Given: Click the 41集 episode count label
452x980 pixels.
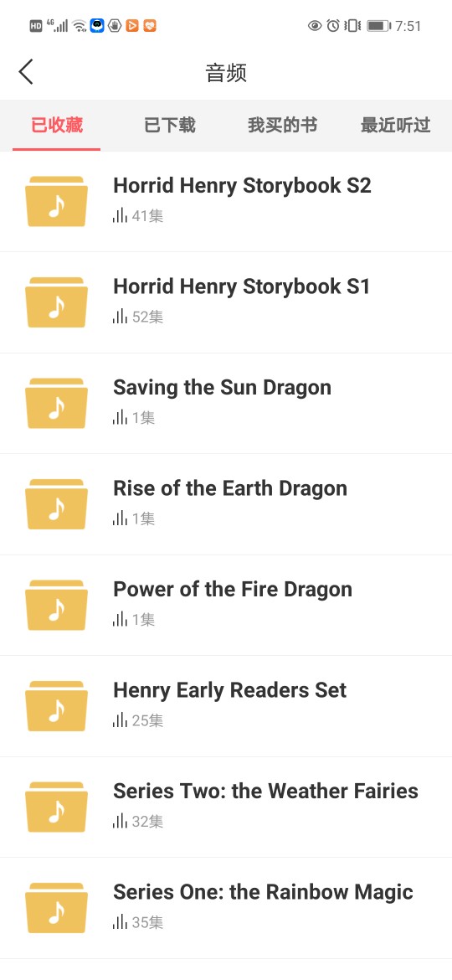Looking at the screenshot, I should click(x=147, y=216).
